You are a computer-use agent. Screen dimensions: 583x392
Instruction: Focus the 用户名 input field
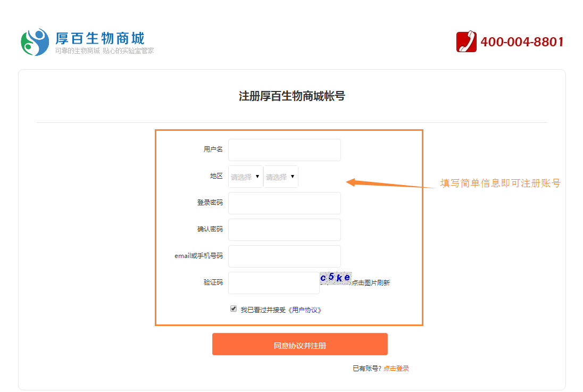[x=285, y=150]
